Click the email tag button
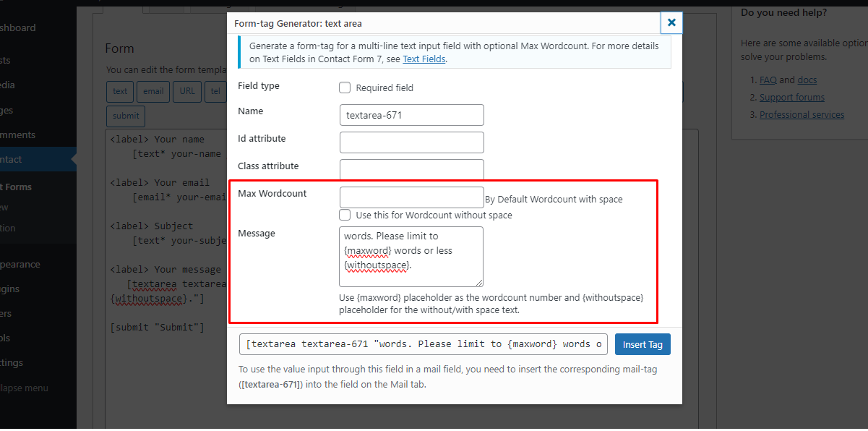The width and height of the screenshot is (868, 431). click(153, 91)
